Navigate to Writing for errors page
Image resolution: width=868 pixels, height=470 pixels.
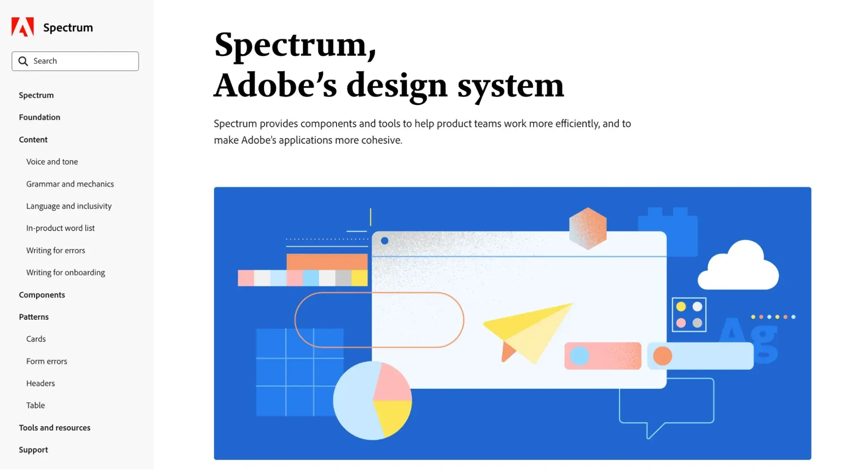click(56, 250)
